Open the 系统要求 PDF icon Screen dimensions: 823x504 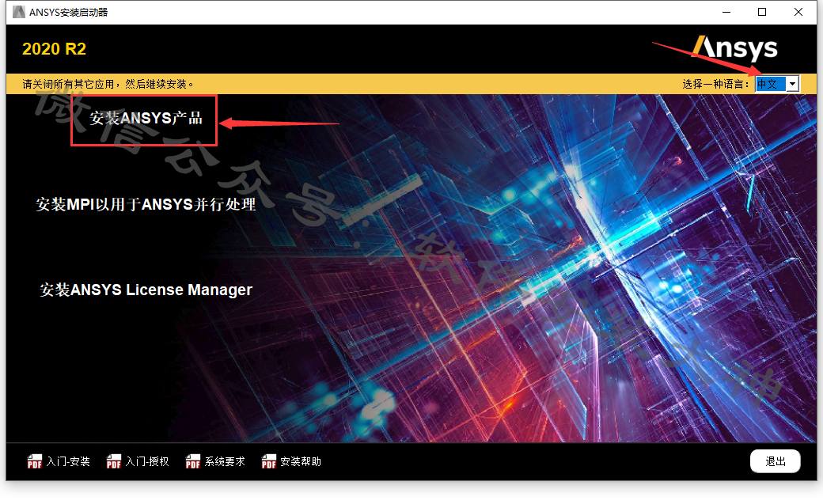tap(192, 461)
